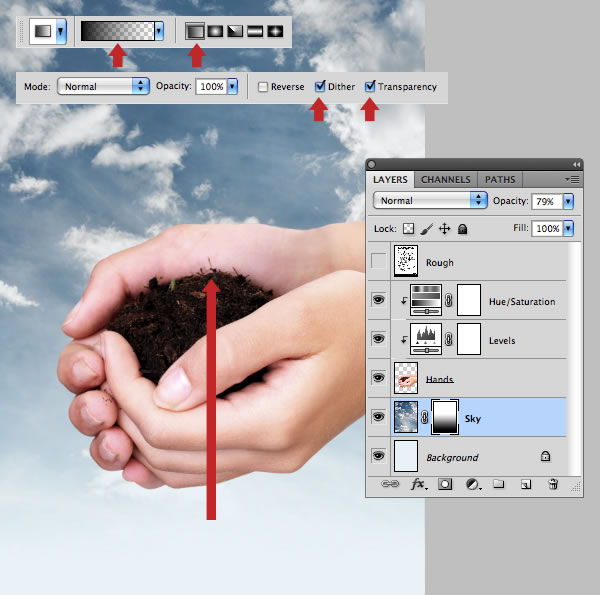
Task: Select the Angle Gradient style icon
Action: [x=235, y=31]
